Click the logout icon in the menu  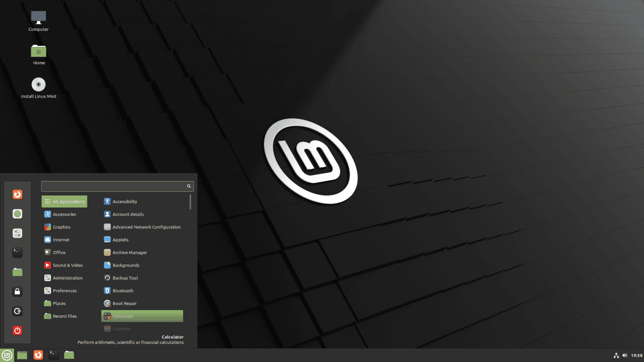(17, 311)
